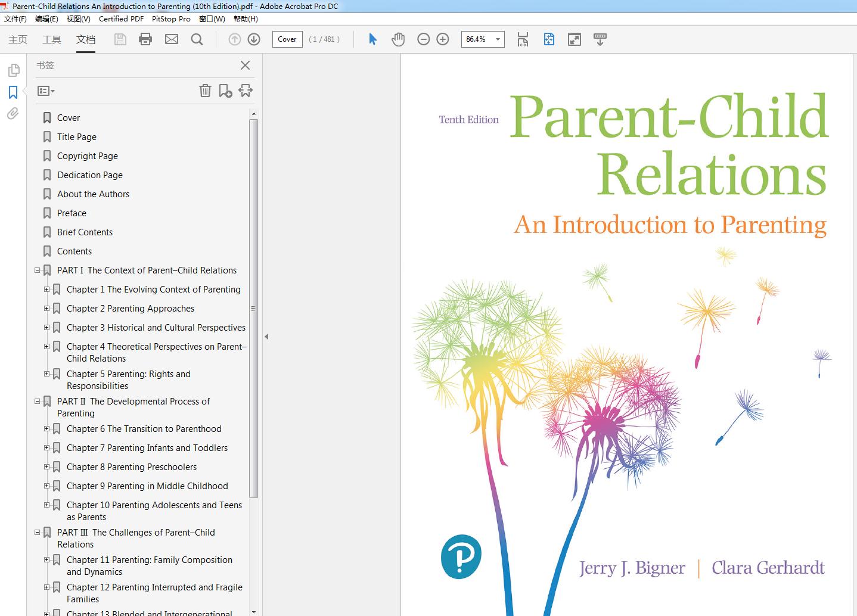Image resolution: width=857 pixels, height=616 pixels.
Task: Open the Preface bookmark
Action: tap(72, 213)
